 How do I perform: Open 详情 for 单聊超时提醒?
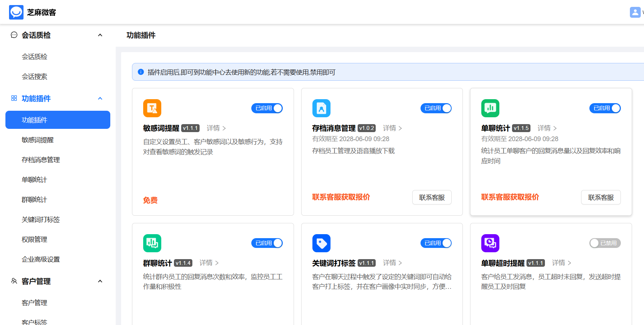click(x=562, y=263)
